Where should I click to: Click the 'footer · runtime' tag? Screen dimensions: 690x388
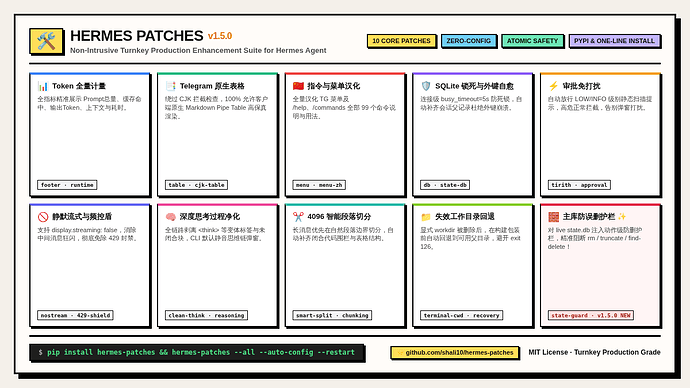point(67,185)
